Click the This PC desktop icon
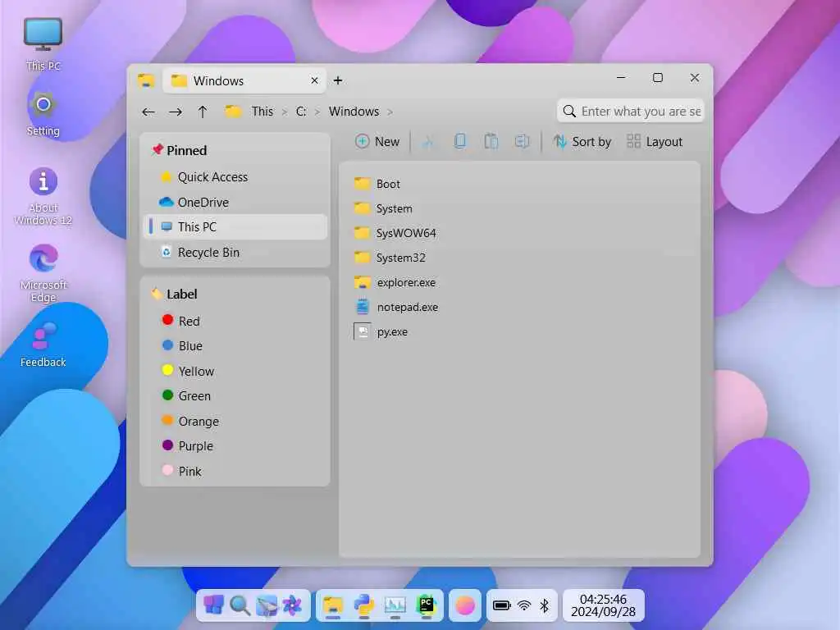This screenshot has width=840, height=630. coord(43,44)
